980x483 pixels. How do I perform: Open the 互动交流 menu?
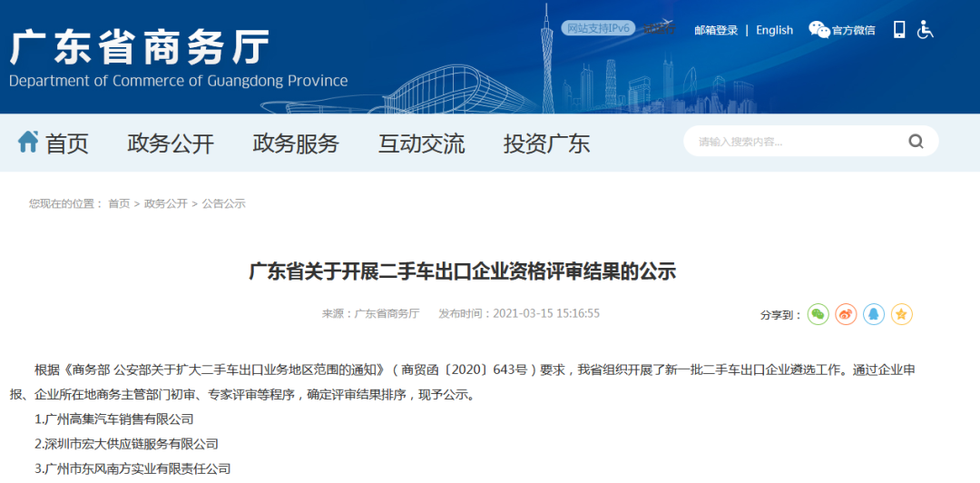(421, 143)
